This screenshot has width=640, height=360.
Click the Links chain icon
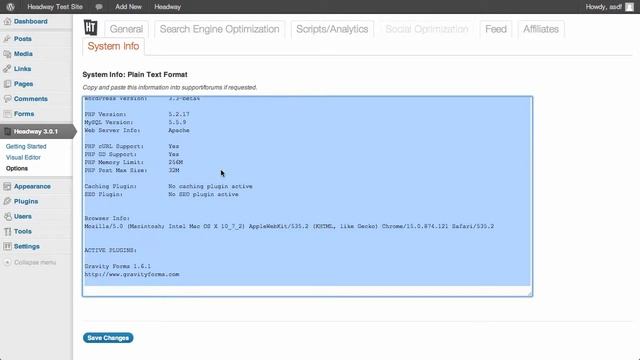(x=7, y=69)
